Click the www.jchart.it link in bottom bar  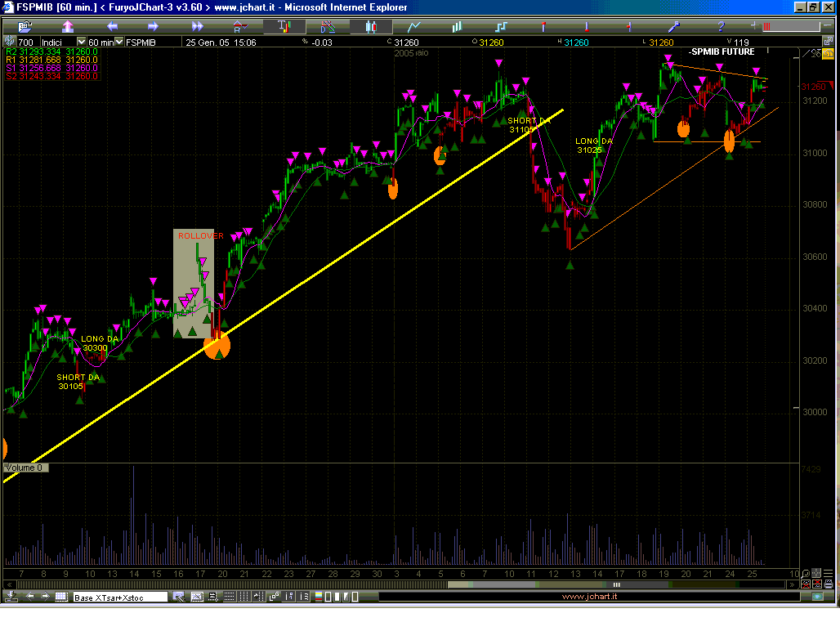click(588, 597)
